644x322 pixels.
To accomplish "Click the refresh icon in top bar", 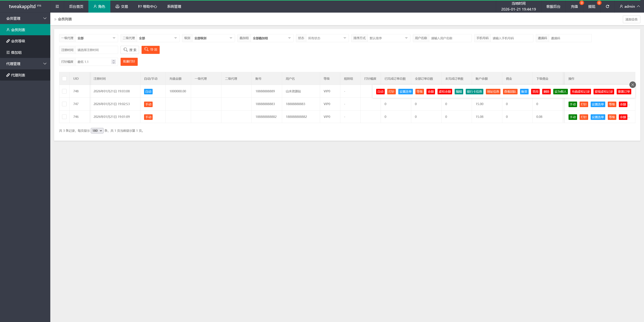I will coord(607,7).
